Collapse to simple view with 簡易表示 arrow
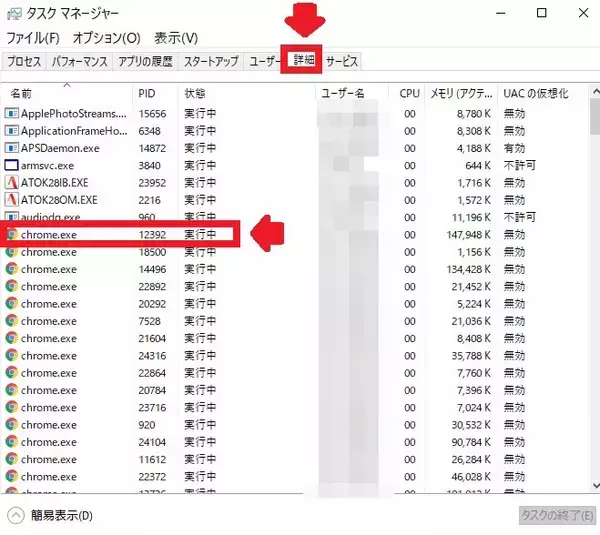The image size is (600, 535). pos(16,515)
